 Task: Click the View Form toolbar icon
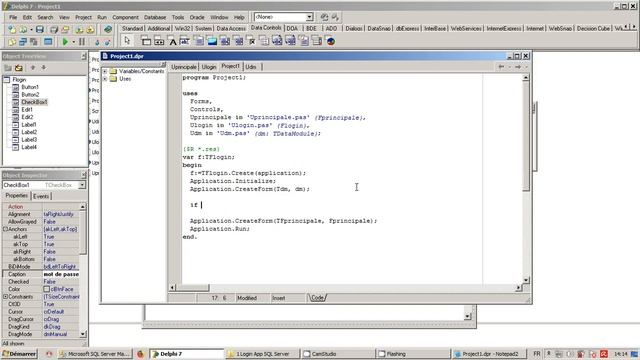pyautogui.click(x=23, y=42)
